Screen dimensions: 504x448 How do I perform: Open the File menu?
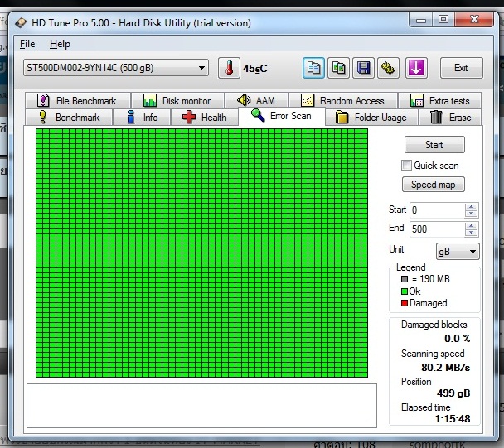tap(27, 44)
